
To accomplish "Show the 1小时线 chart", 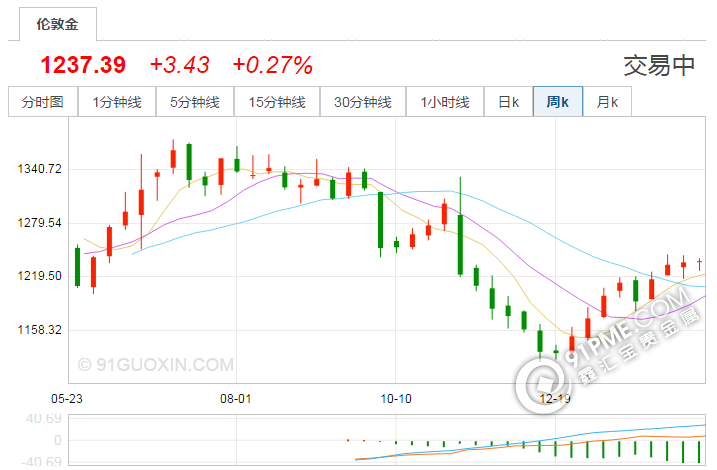I will pos(445,101).
